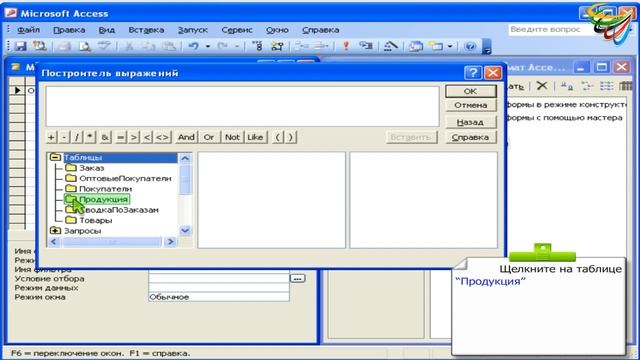The height and width of the screenshot is (360, 640).
Task: Click the Conditions toolbar icon
Action: [x=278, y=46]
